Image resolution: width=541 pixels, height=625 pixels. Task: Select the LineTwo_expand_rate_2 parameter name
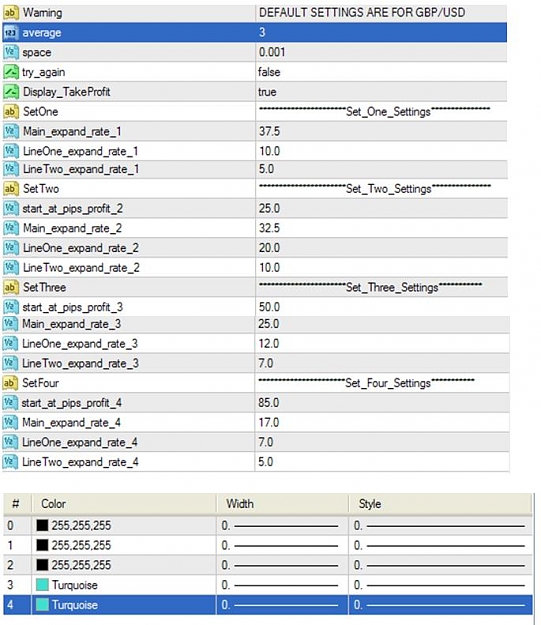[81, 268]
